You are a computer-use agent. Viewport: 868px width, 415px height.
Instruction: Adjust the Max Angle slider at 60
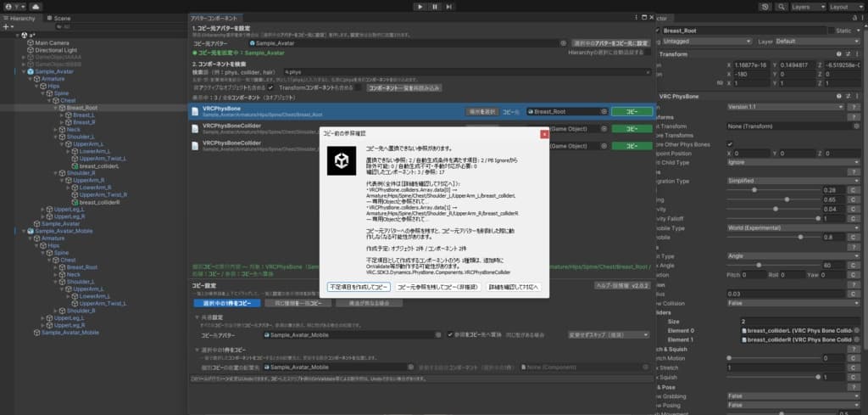[x=773, y=266]
